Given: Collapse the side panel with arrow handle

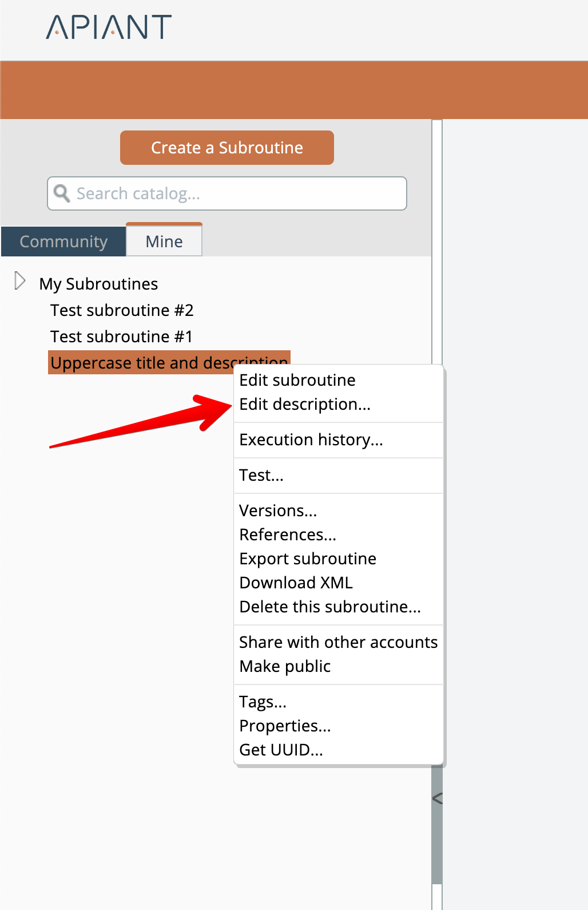Looking at the screenshot, I should pos(438,798).
